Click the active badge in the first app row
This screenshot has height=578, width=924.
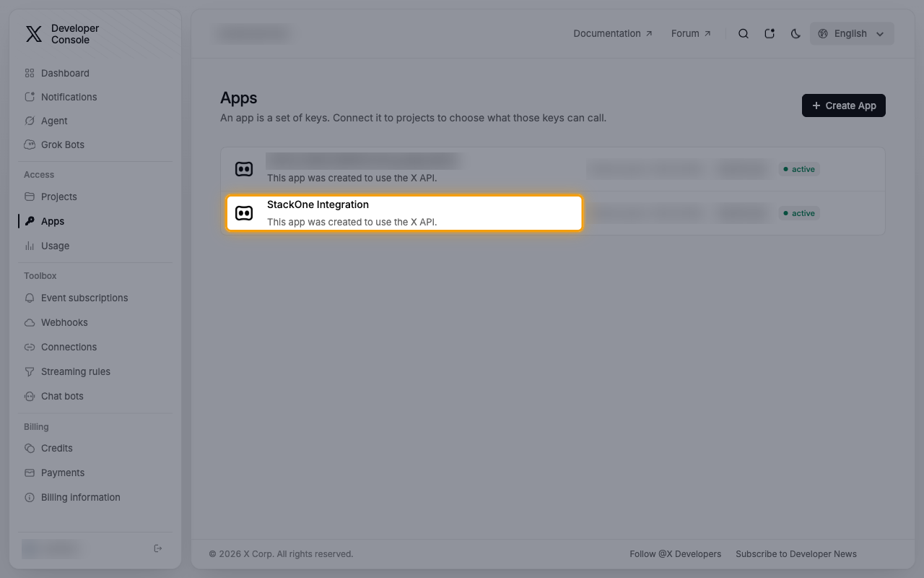[x=799, y=169]
